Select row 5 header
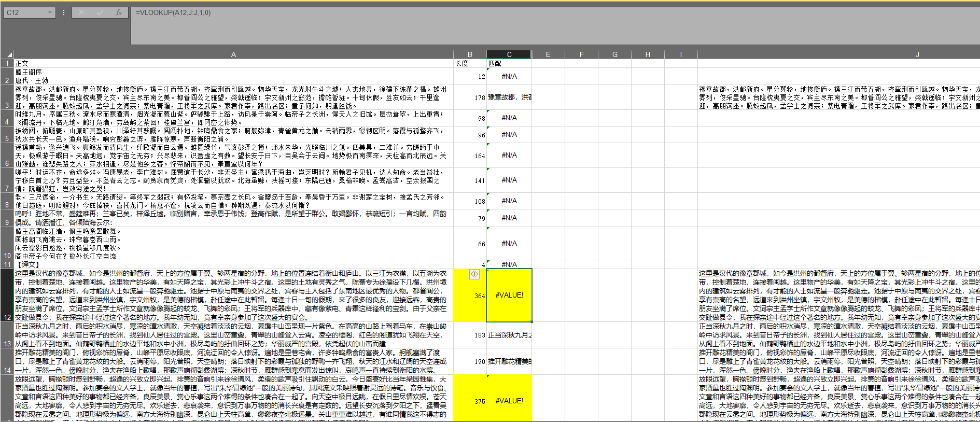Screen dimensions: 980x422 (7, 134)
